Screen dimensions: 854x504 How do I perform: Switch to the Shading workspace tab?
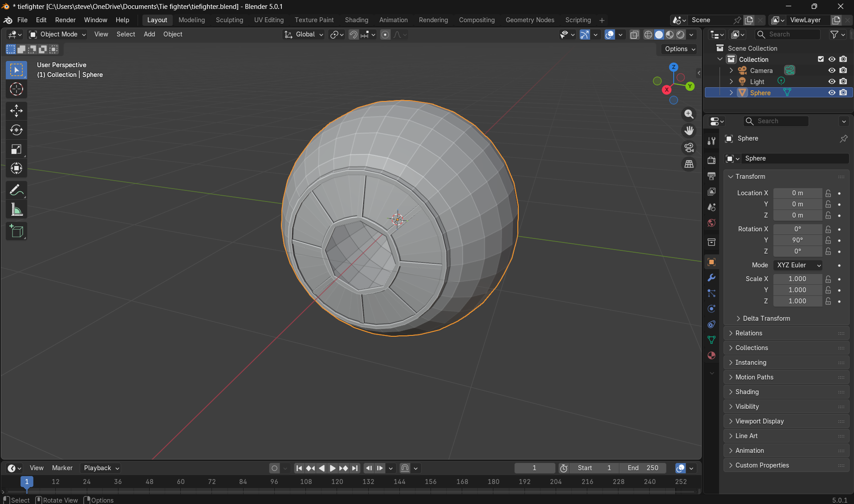(356, 20)
